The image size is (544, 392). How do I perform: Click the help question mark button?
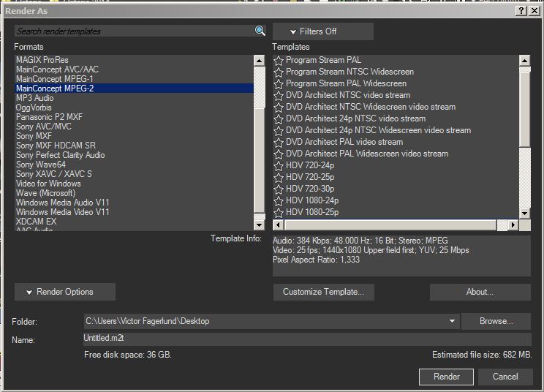pyautogui.click(x=521, y=11)
